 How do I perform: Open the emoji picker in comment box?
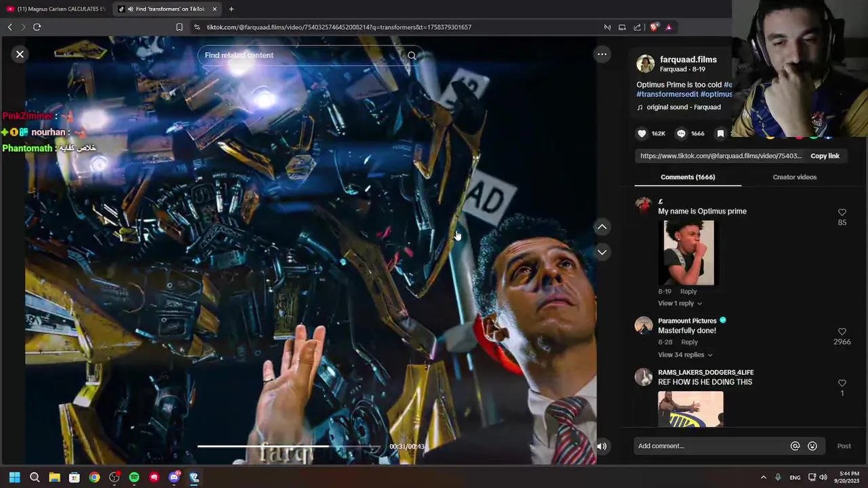click(812, 446)
